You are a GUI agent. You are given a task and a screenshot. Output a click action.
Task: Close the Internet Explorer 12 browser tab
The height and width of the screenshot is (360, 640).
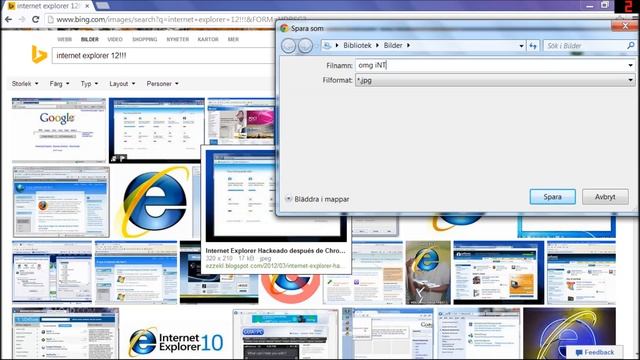click(87, 6)
